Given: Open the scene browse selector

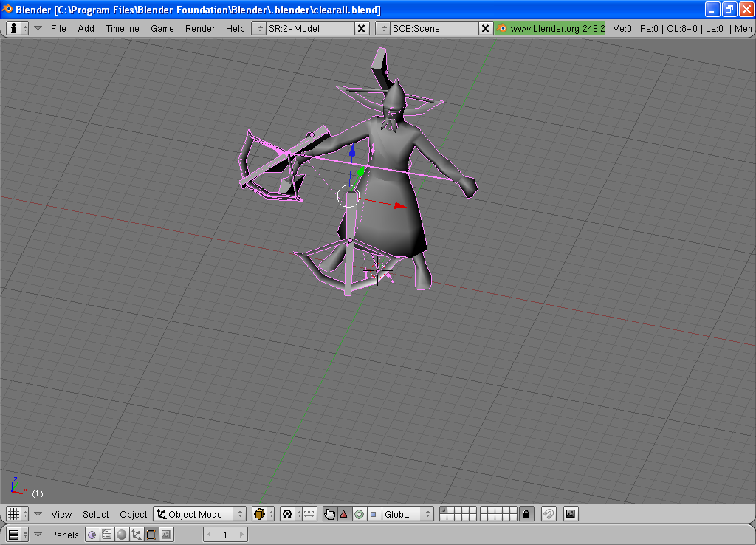Looking at the screenshot, I should 383,29.
